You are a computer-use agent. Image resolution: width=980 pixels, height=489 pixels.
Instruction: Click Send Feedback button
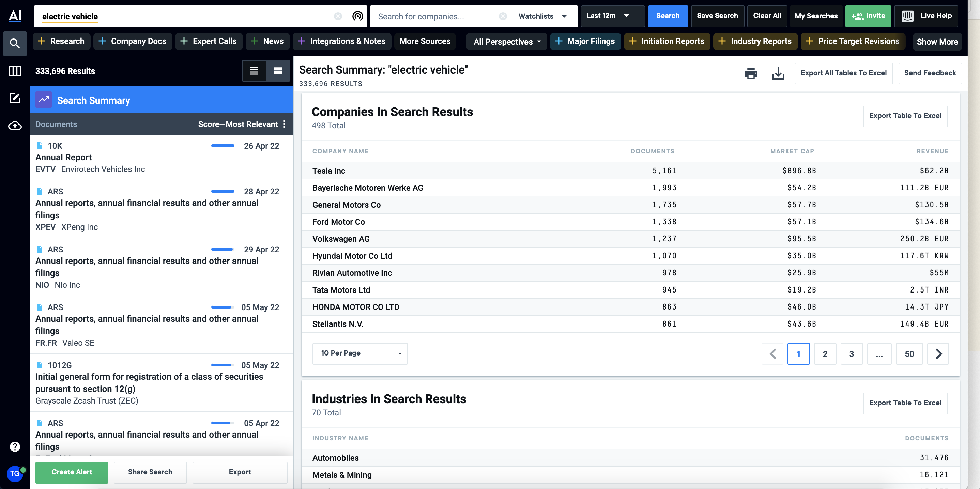point(930,73)
